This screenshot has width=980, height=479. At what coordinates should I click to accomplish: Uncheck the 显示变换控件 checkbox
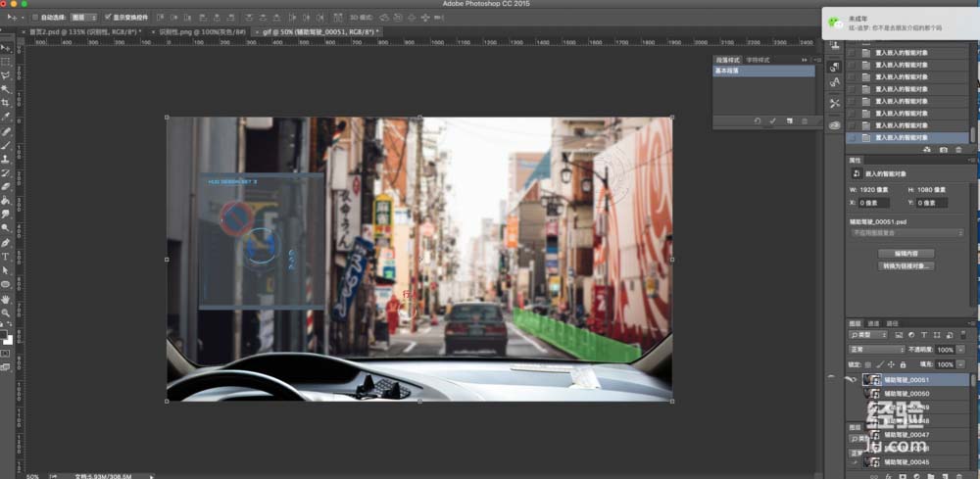point(108,17)
